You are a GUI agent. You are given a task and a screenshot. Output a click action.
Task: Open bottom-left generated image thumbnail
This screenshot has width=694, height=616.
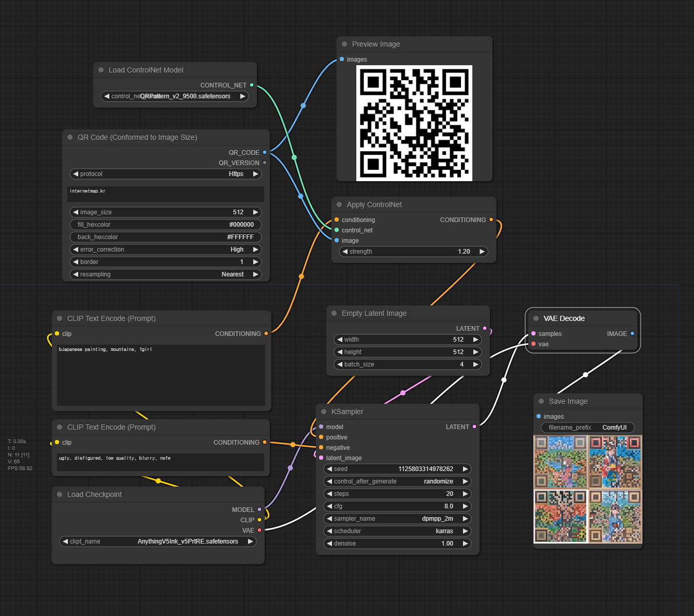pos(561,516)
